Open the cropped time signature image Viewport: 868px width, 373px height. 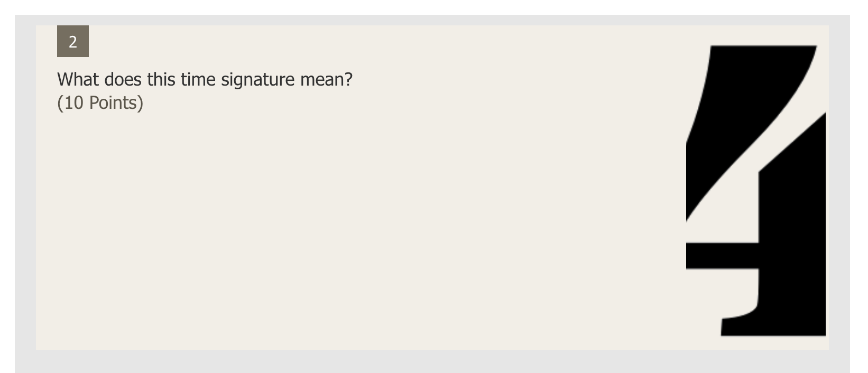pos(756,190)
